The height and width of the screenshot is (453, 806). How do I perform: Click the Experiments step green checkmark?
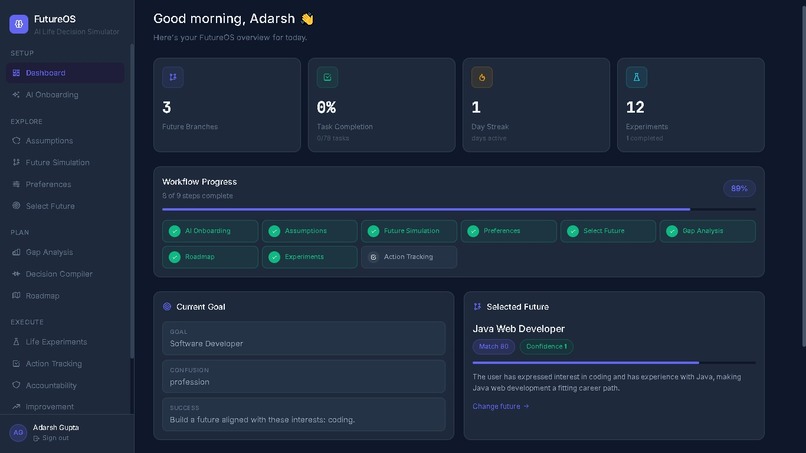tap(274, 257)
